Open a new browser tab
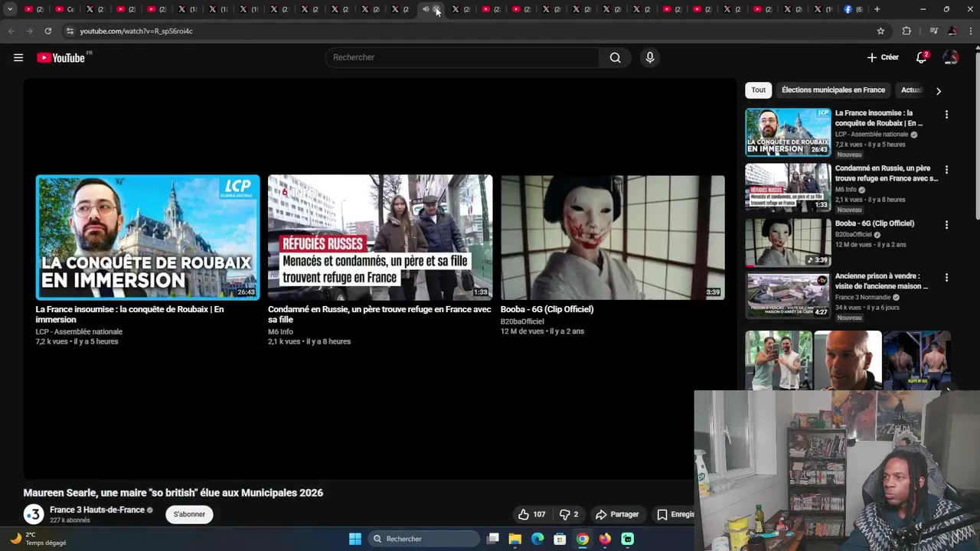This screenshot has height=551, width=980. coord(877,9)
